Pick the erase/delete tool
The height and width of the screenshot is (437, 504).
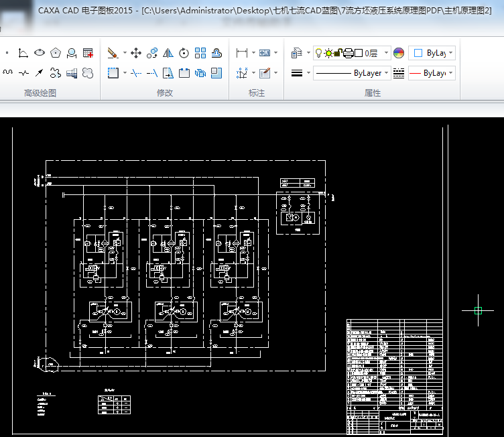pyautogui.click(x=112, y=52)
